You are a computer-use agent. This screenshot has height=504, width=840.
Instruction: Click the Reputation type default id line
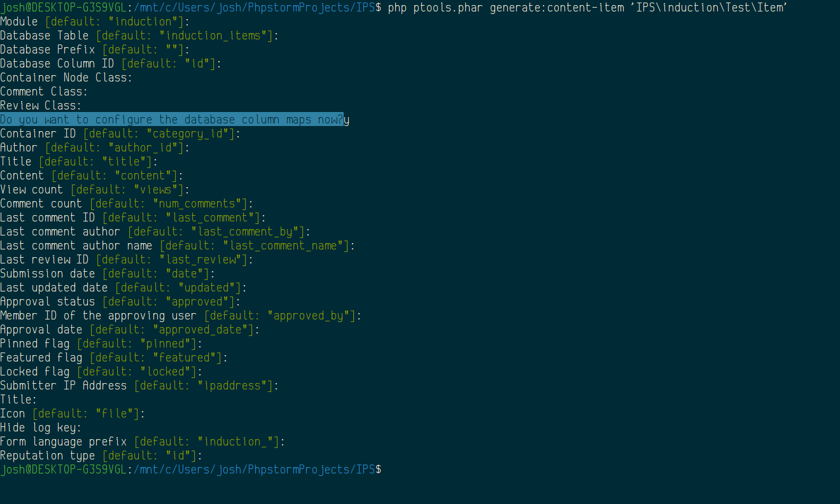click(101, 456)
